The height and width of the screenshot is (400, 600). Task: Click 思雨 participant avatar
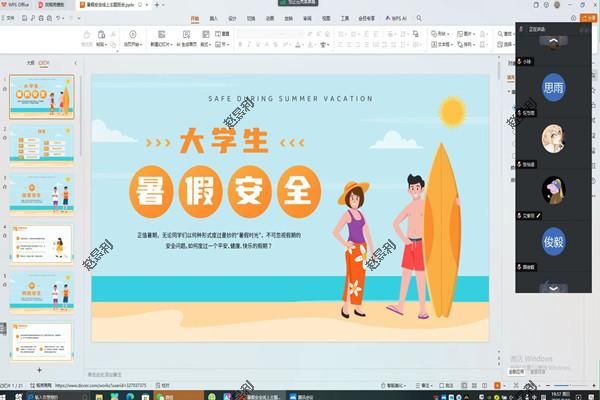553,86
